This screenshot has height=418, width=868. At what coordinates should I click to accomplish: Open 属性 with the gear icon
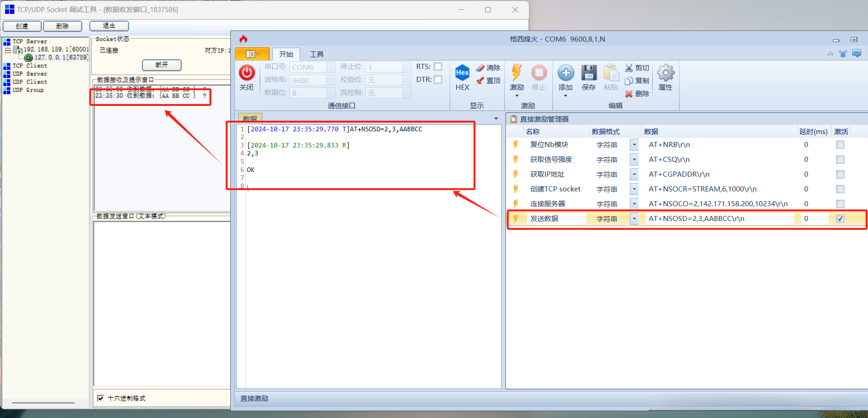665,73
